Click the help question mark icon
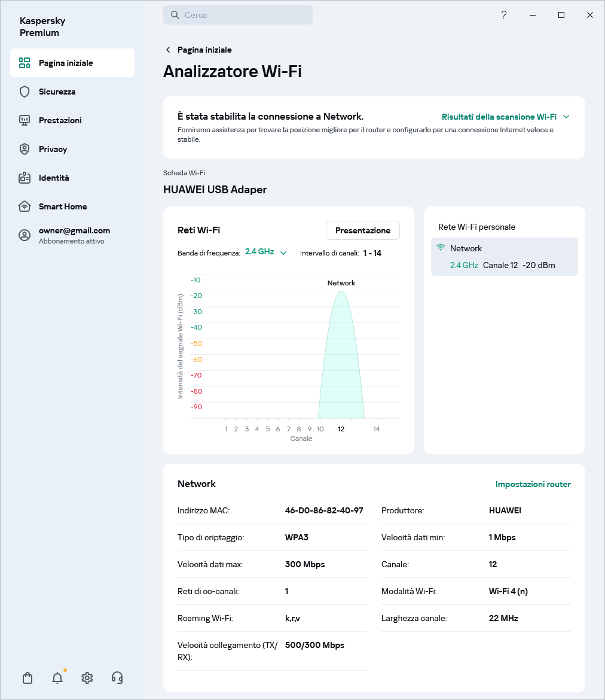This screenshot has height=700, width=605. click(x=504, y=16)
